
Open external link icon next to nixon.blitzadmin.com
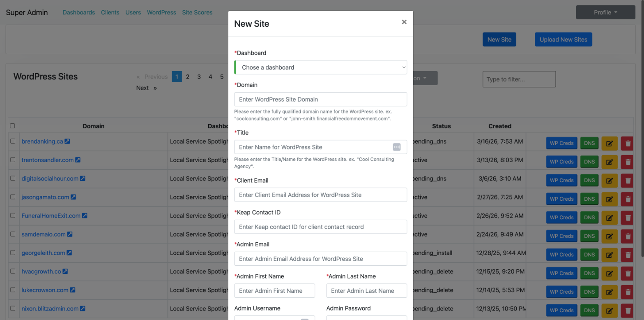pyautogui.click(x=83, y=308)
